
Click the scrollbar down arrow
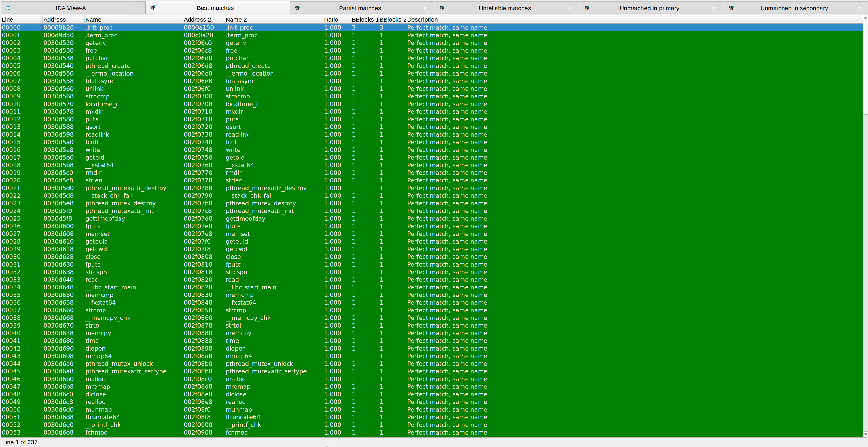coord(865,434)
